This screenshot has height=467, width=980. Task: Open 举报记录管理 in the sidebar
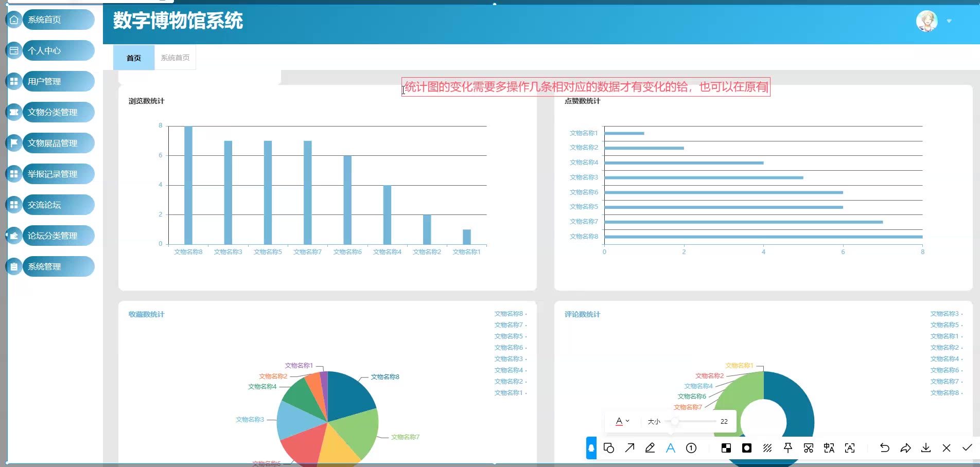58,174
